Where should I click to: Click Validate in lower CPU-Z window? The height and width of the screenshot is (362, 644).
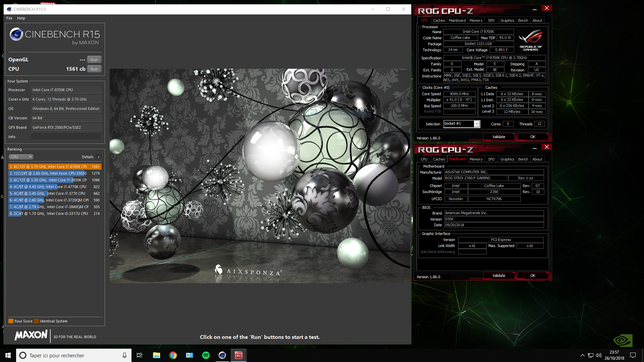pyautogui.click(x=499, y=276)
